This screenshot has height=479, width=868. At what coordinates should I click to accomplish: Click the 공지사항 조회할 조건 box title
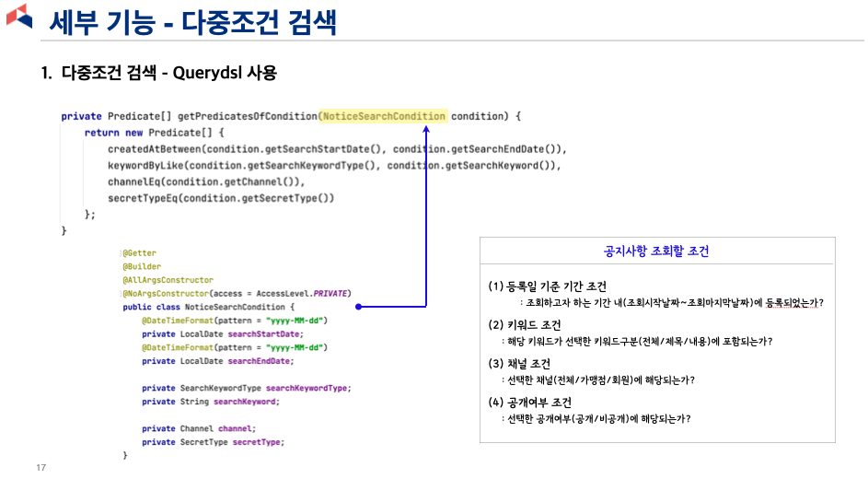click(656, 251)
